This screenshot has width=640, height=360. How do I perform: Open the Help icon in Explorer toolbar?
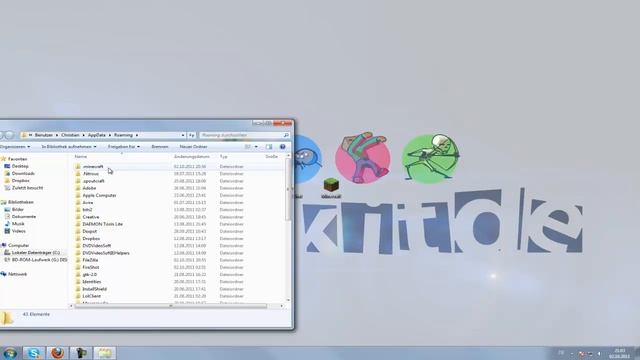pos(282,147)
